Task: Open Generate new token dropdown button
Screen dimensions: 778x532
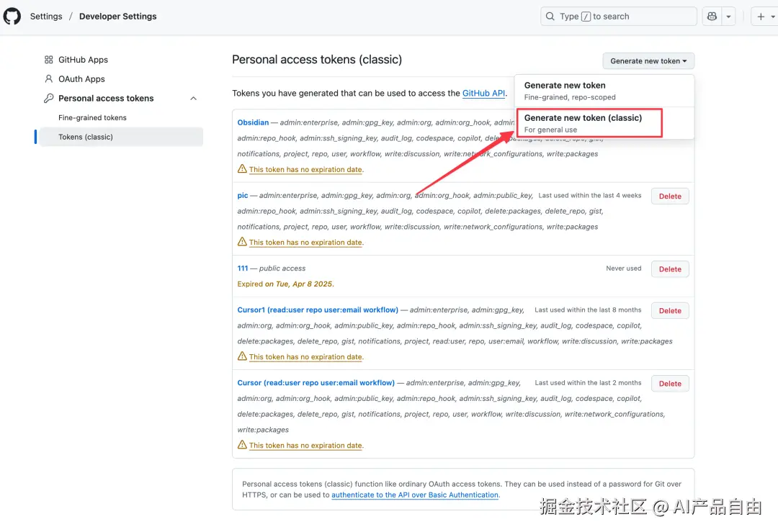Action: click(648, 61)
